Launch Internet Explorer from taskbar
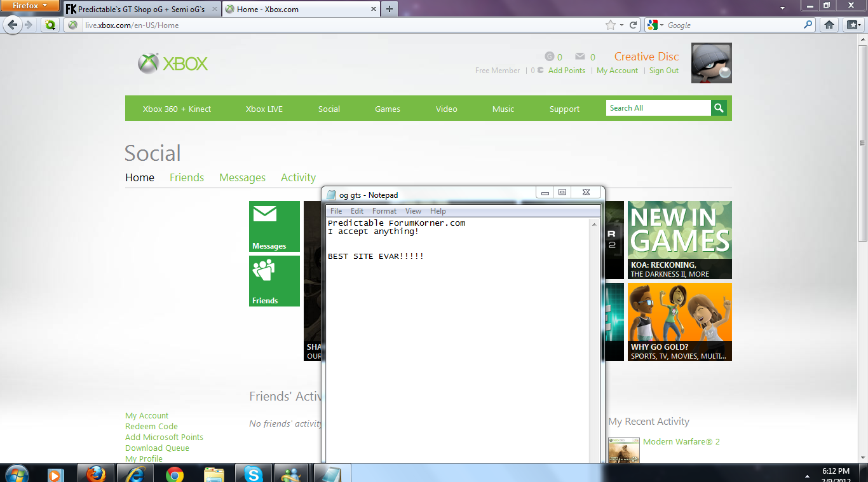Viewport: 868px width, 482px height. click(135, 474)
